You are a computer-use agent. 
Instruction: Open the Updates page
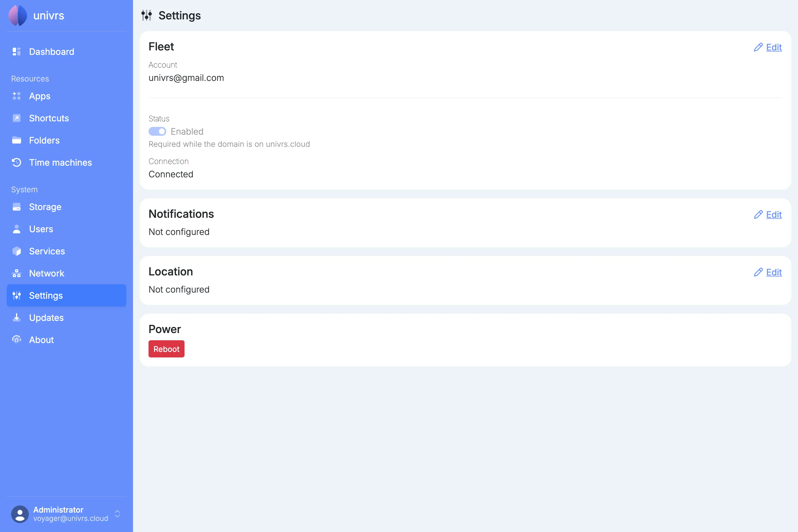click(66, 318)
